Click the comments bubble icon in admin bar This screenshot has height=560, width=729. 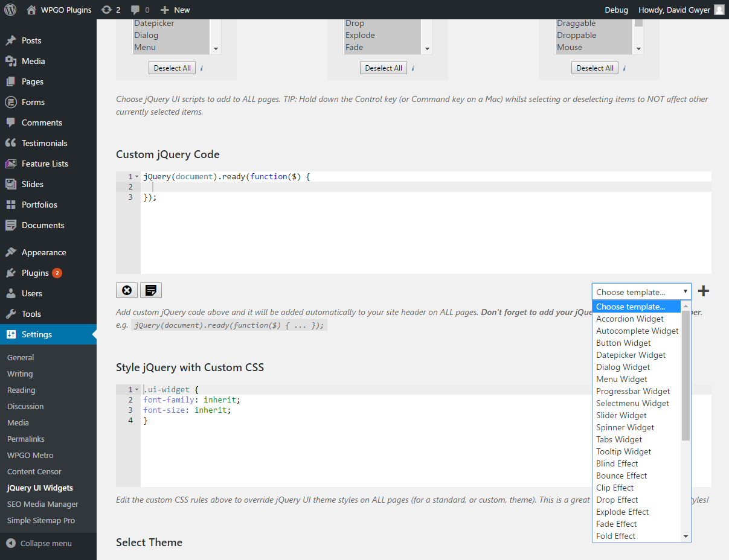(x=135, y=10)
